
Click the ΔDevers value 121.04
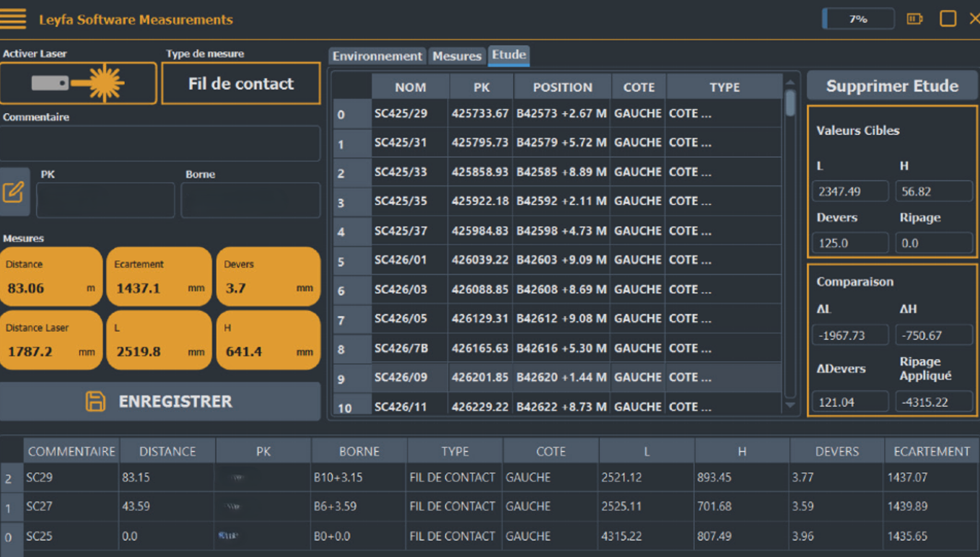(850, 402)
